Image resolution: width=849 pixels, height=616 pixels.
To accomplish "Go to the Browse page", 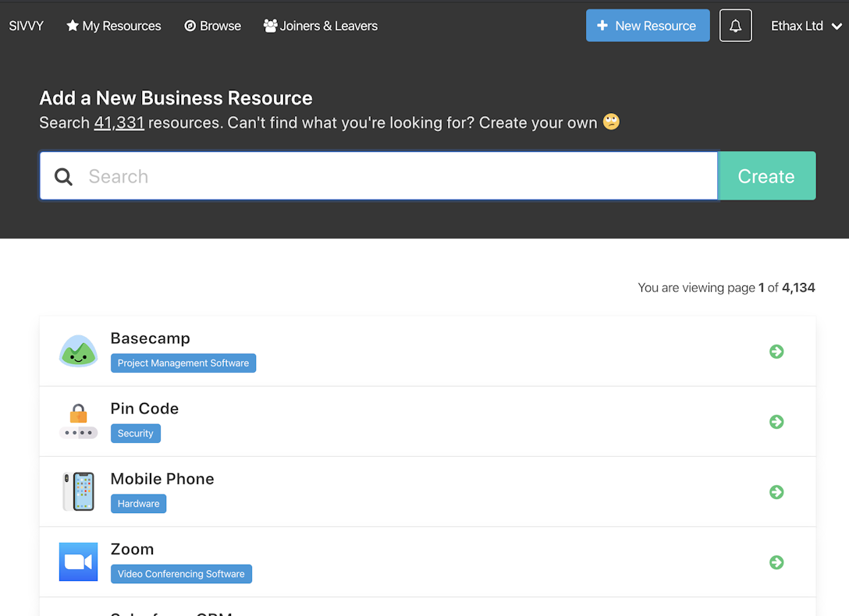I will click(212, 26).
